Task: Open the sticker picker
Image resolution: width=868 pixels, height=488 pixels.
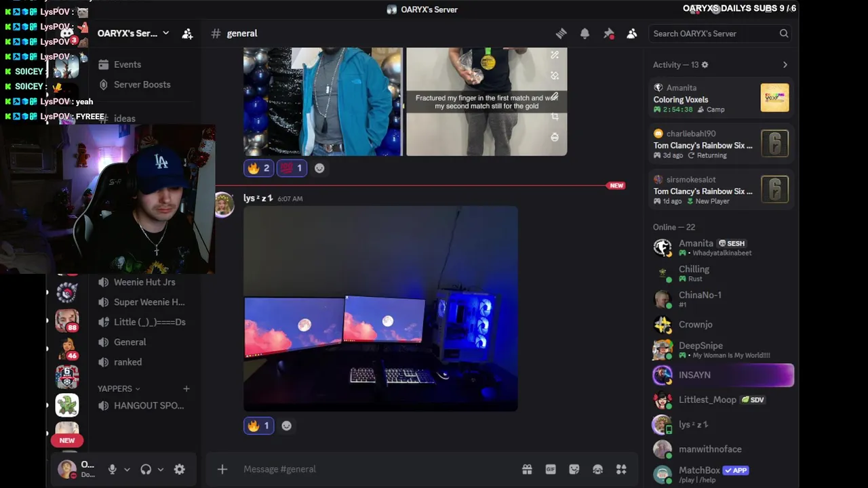Action: click(574, 469)
